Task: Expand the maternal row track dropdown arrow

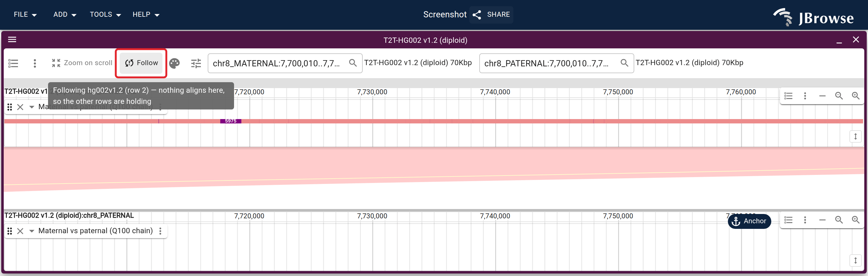Action: coord(32,107)
